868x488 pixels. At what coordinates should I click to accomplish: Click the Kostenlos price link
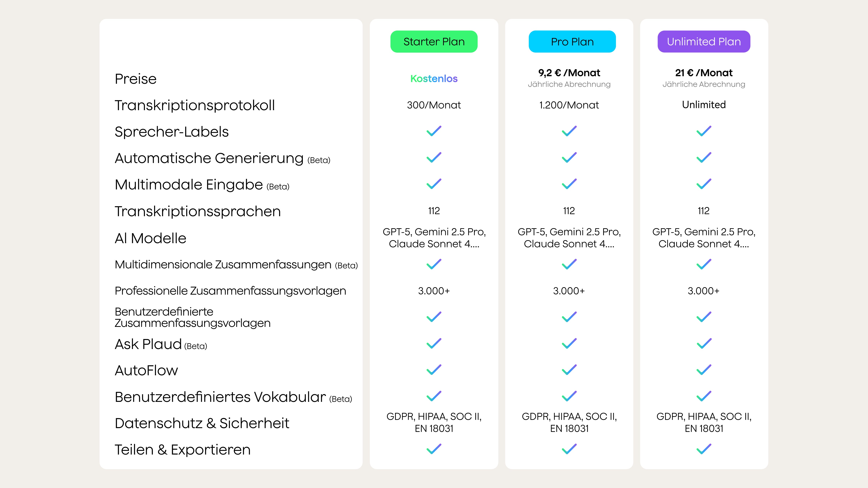434,78
